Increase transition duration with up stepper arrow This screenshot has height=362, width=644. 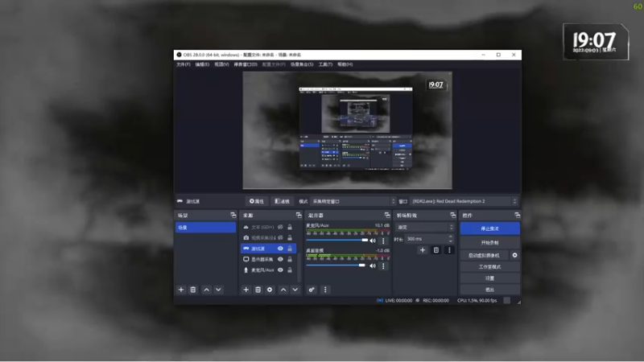click(451, 237)
